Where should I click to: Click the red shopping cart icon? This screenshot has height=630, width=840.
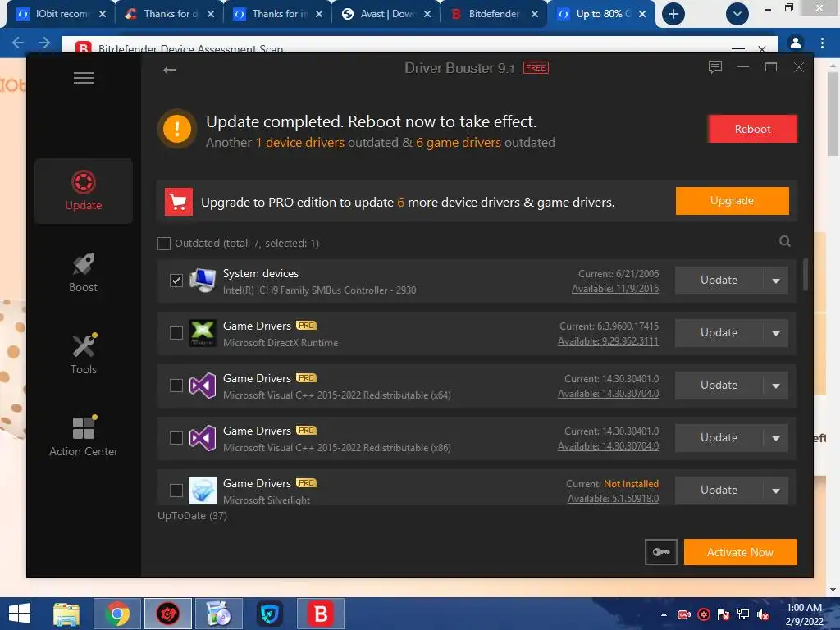pyautogui.click(x=178, y=202)
